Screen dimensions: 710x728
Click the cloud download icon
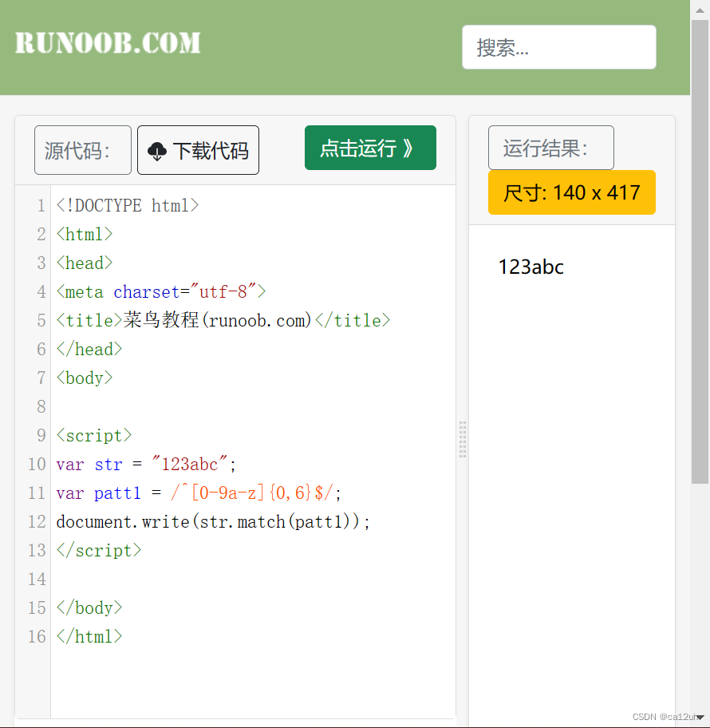point(157,151)
